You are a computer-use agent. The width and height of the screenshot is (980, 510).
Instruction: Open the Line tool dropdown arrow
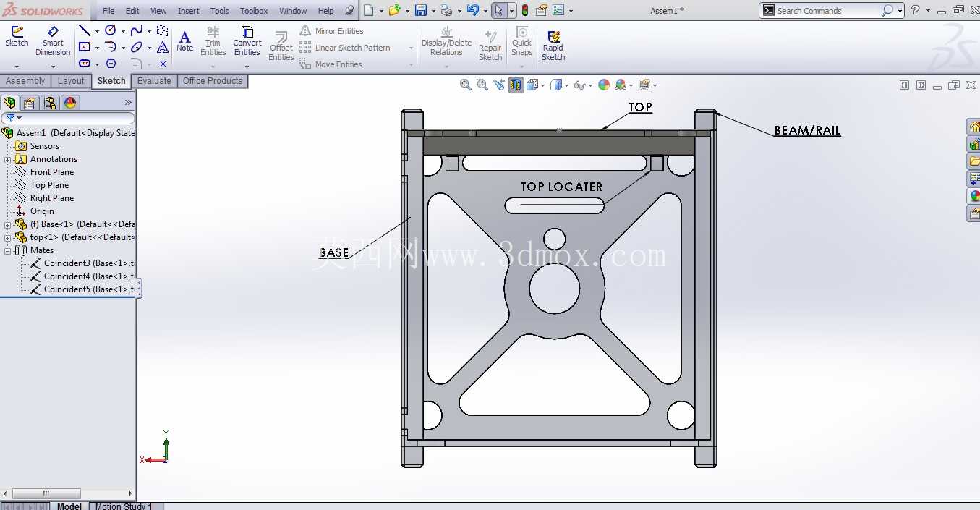point(97,31)
